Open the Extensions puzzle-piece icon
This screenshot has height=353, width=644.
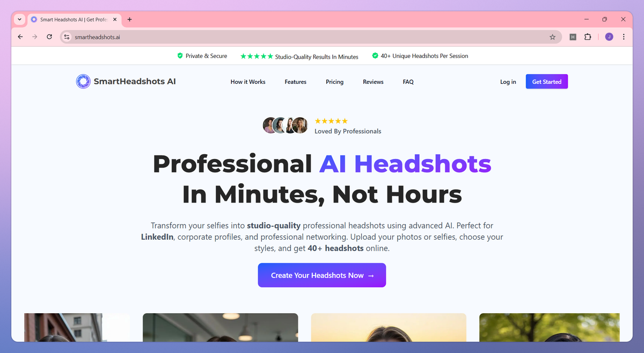click(588, 37)
